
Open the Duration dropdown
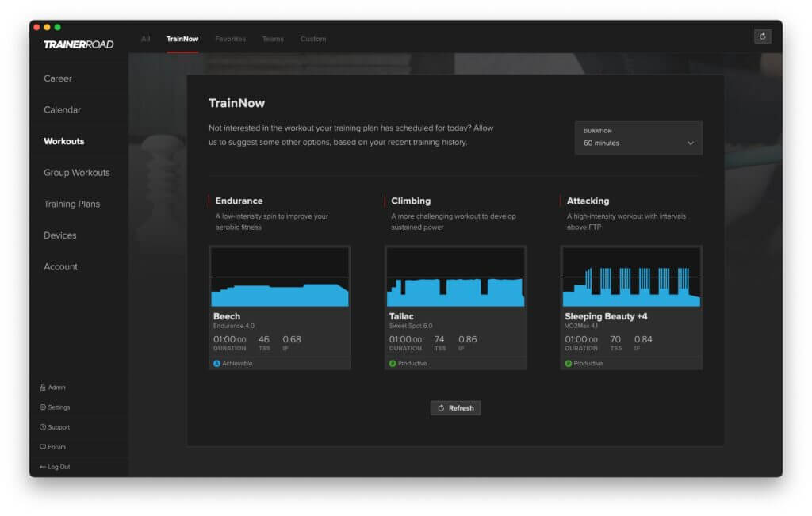click(x=638, y=138)
